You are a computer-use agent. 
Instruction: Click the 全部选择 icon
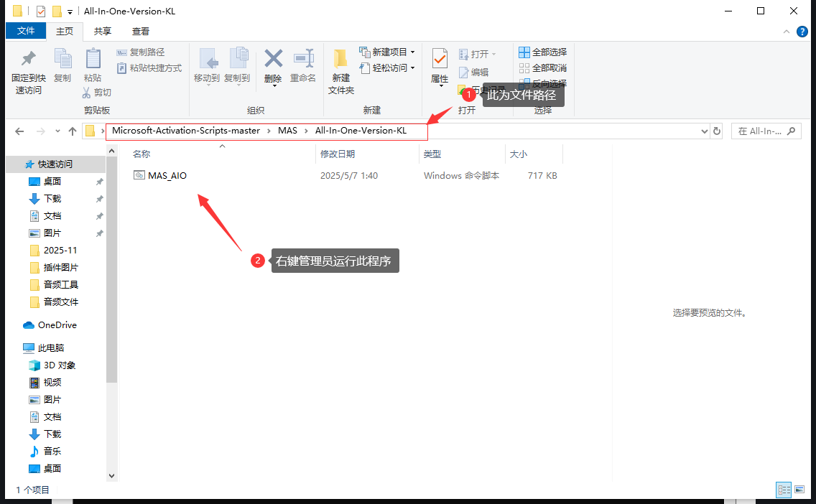[x=524, y=52]
